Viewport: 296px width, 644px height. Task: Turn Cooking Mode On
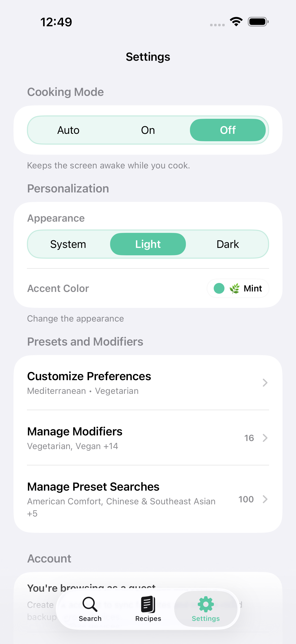(148, 130)
